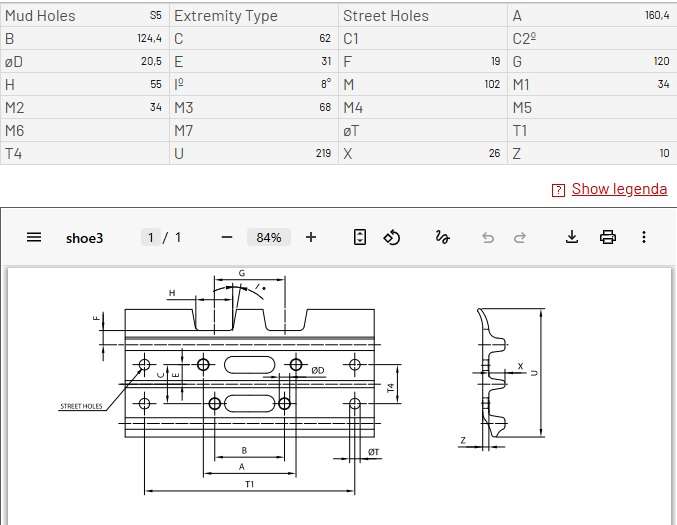Image resolution: width=677 pixels, height=525 pixels.
Task: Click the question mark legend icon
Action: tap(558, 190)
